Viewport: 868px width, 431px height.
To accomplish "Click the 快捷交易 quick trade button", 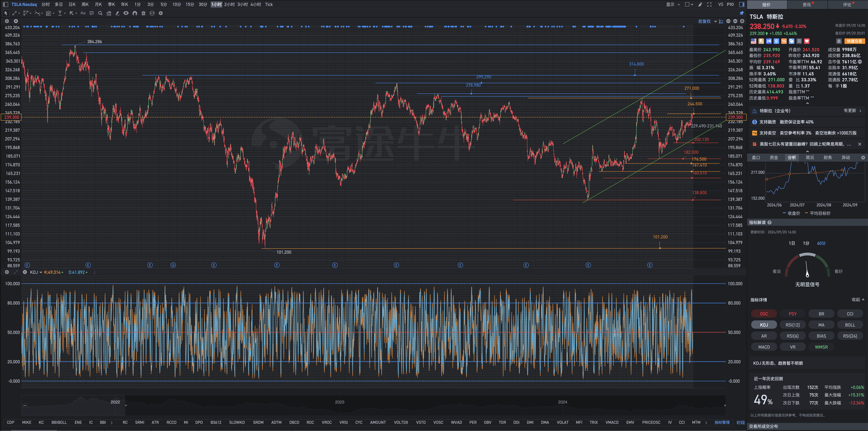I will coord(855,41).
